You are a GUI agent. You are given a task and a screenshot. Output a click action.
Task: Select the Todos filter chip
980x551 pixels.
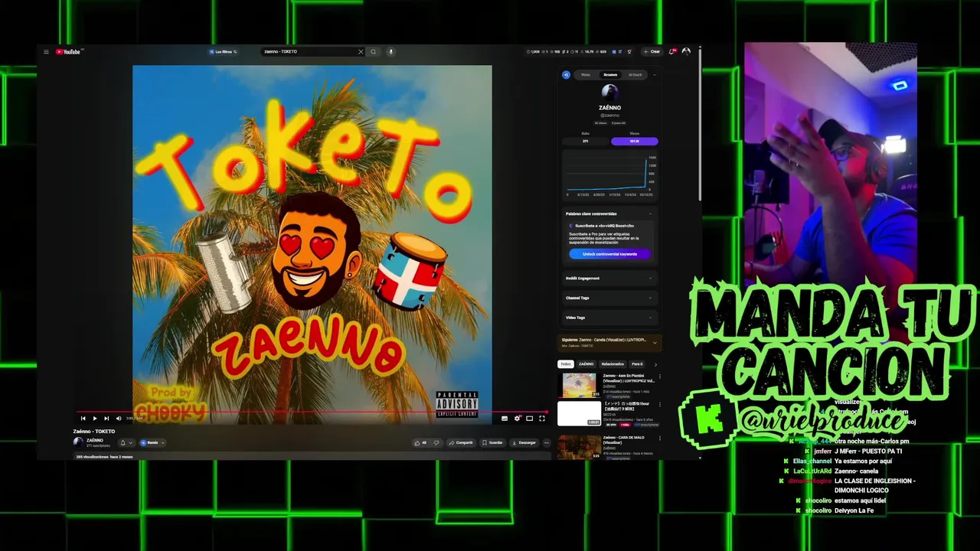pos(566,364)
